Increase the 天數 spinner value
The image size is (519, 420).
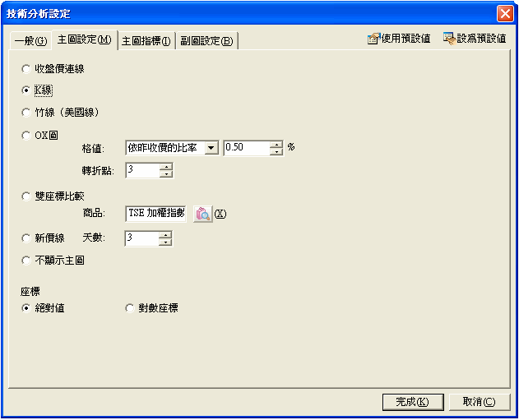pos(165,235)
